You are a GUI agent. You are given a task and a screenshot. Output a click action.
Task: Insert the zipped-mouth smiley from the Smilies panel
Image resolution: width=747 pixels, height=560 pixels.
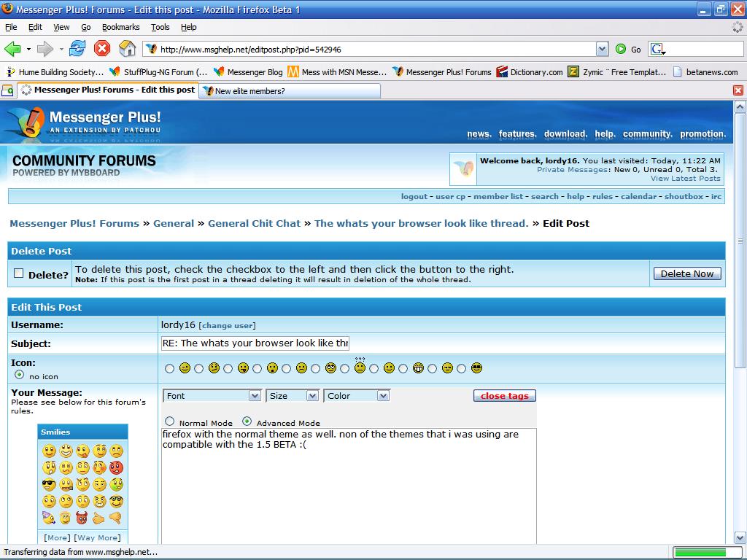pos(66,485)
